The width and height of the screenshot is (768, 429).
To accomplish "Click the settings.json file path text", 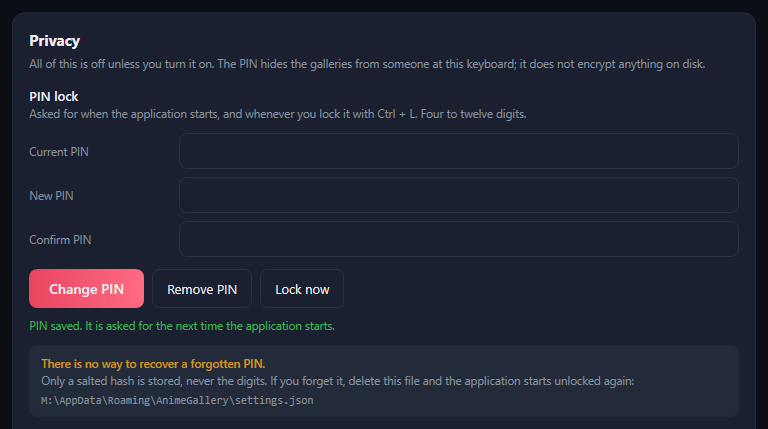I will click(x=177, y=401).
